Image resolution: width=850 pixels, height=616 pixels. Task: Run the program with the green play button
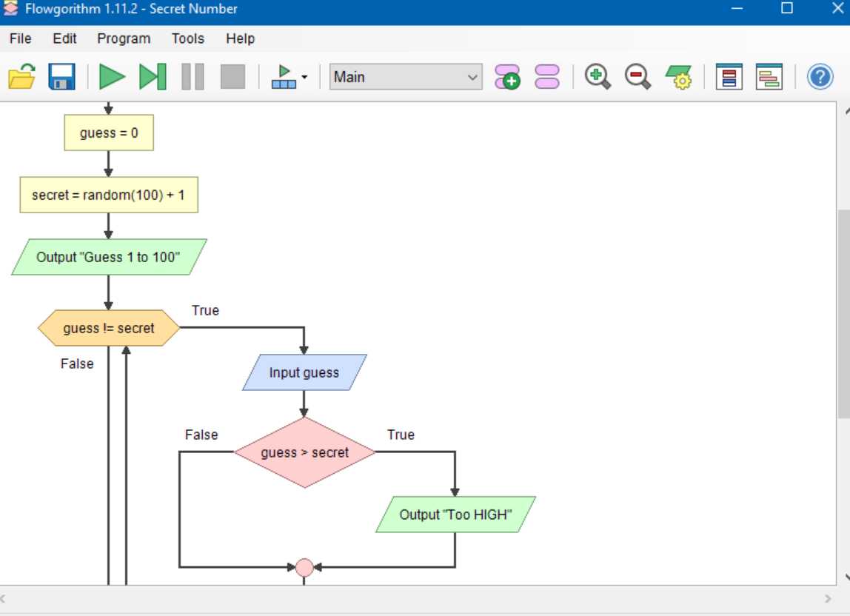click(x=113, y=76)
